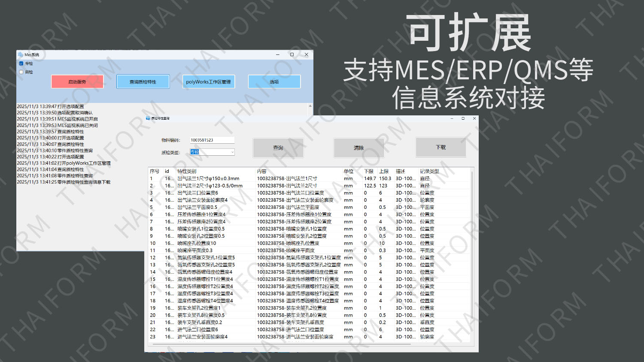Screen dimensions: 644x362
Task: Click the 质检特性查询 window title icon
Action: point(148,118)
